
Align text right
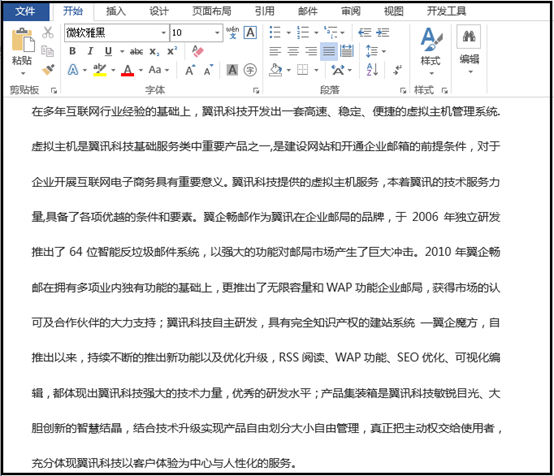click(311, 51)
